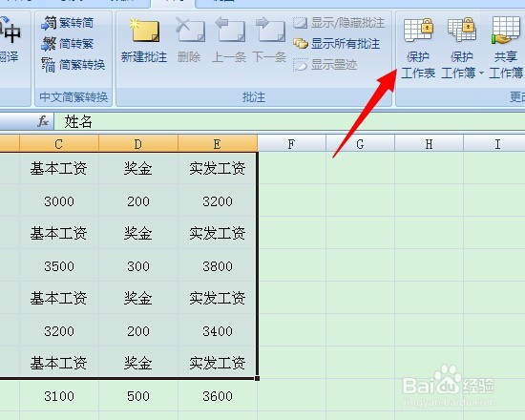Select column E header
The width and height of the screenshot is (525, 420).
pyautogui.click(x=218, y=144)
